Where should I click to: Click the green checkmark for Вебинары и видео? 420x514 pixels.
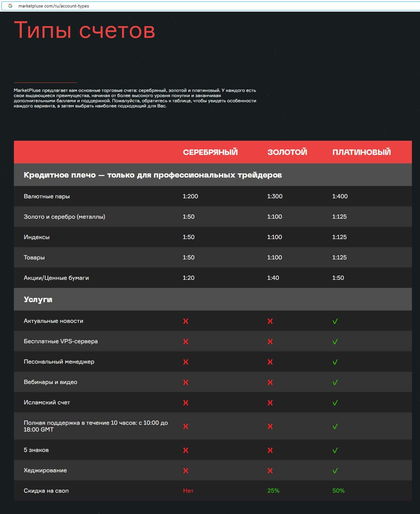point(335,382)
